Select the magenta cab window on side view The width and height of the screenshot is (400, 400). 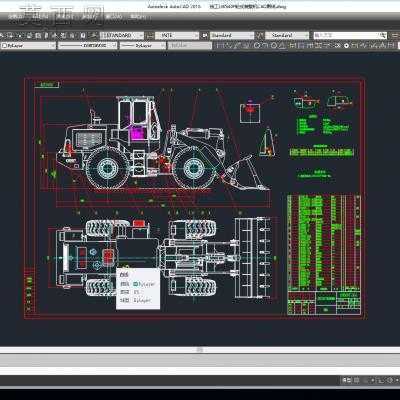click(137, 133)
